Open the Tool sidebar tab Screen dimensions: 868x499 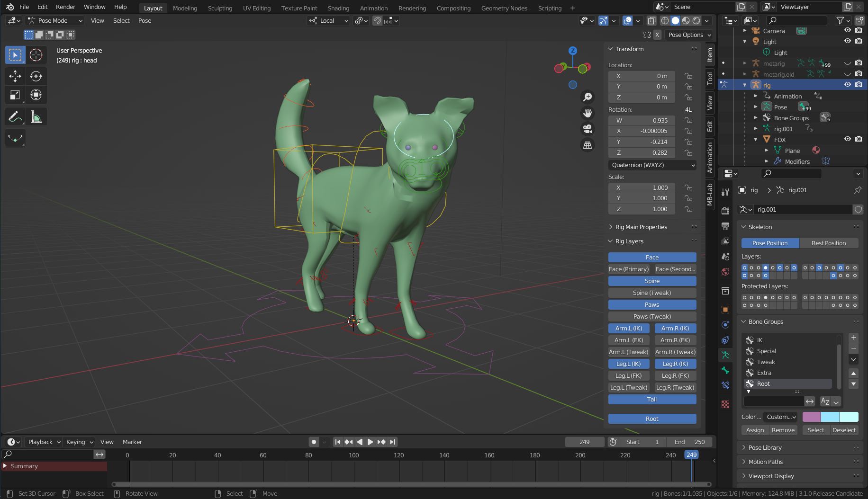pos(710,78)
